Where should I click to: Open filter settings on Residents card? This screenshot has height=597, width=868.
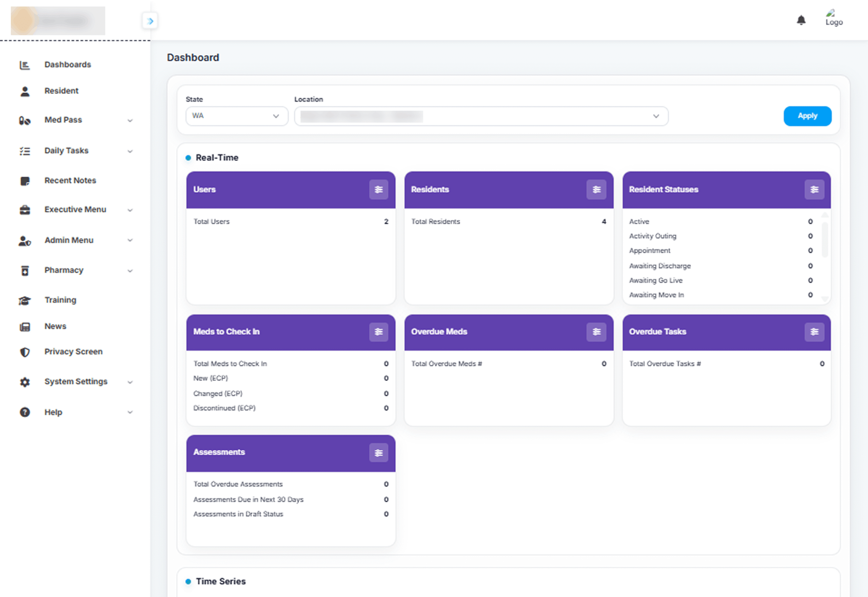(596, 190)
